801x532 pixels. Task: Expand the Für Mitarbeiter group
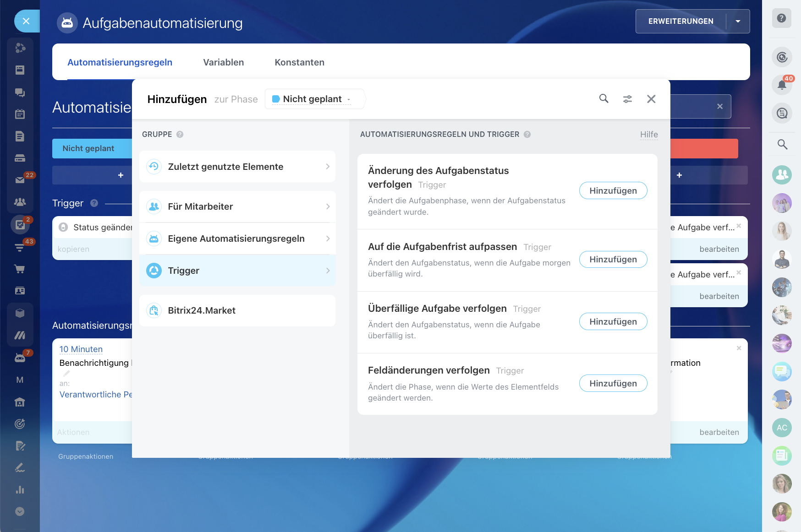[x=237, y=206]
